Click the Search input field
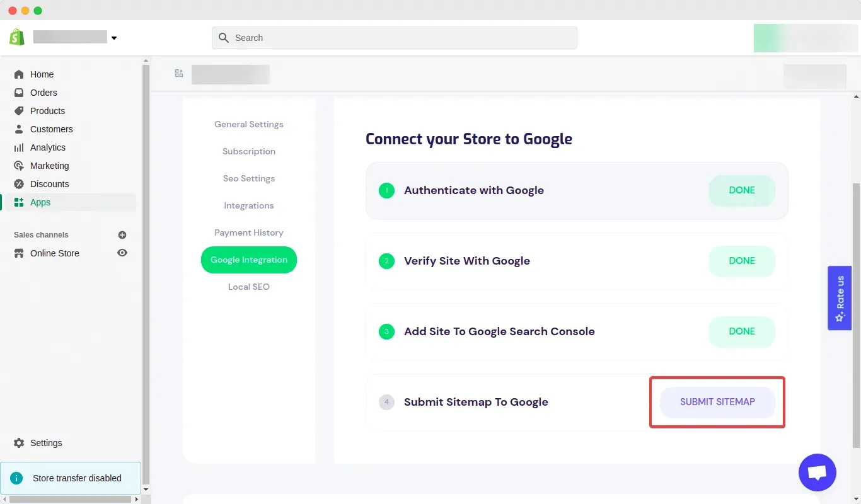 click(x=395, y=38)
